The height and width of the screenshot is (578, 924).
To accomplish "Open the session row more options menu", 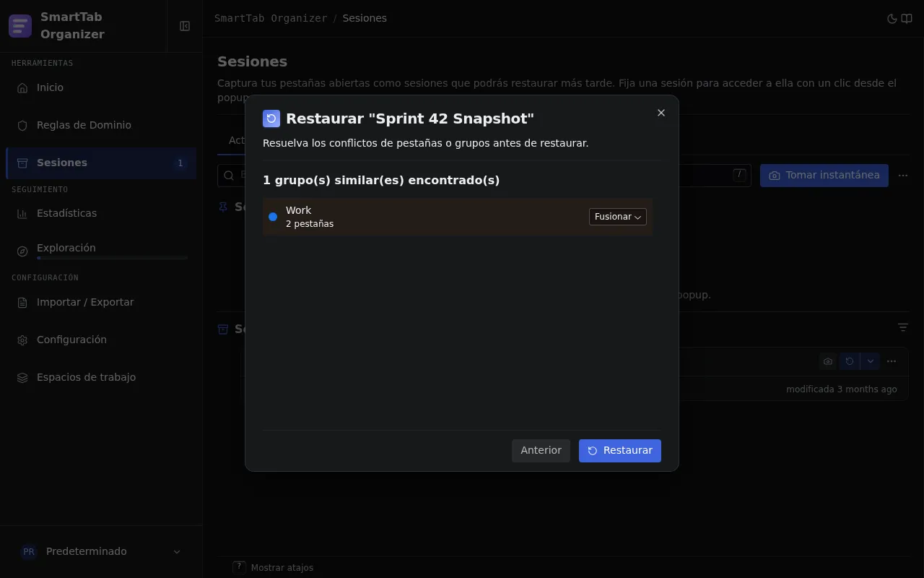I will point(892,361).
